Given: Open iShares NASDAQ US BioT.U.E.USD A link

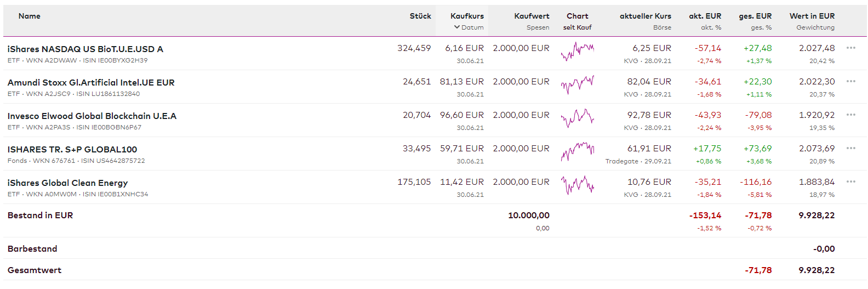Looking at the screenshot, I should pos(85,49).
